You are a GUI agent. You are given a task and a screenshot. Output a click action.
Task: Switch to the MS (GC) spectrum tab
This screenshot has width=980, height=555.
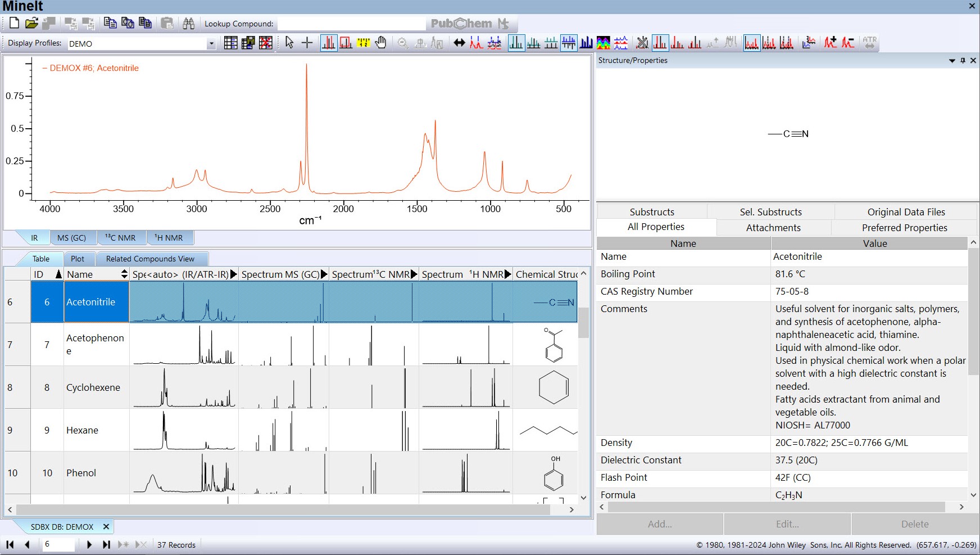[x=72, y=238]
